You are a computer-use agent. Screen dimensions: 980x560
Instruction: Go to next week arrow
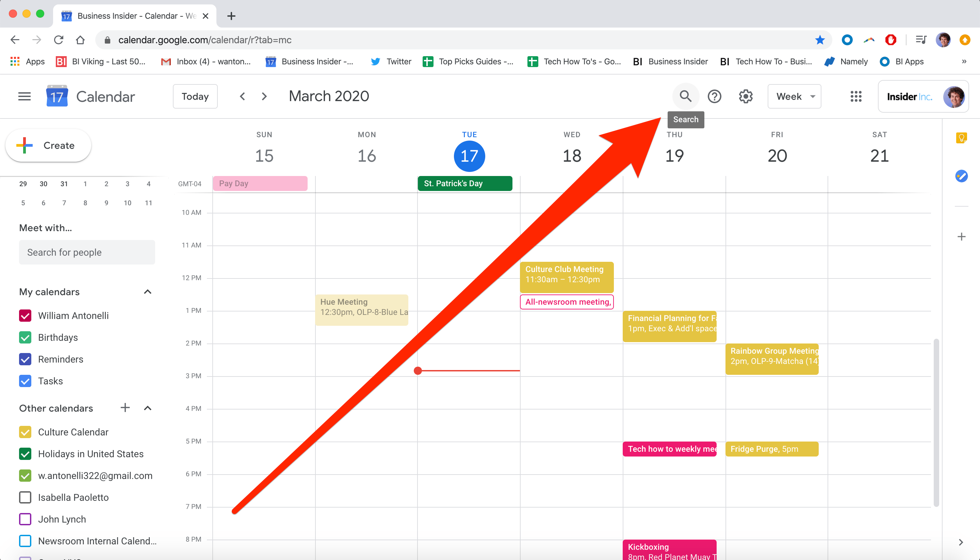(x=264, y=96)
